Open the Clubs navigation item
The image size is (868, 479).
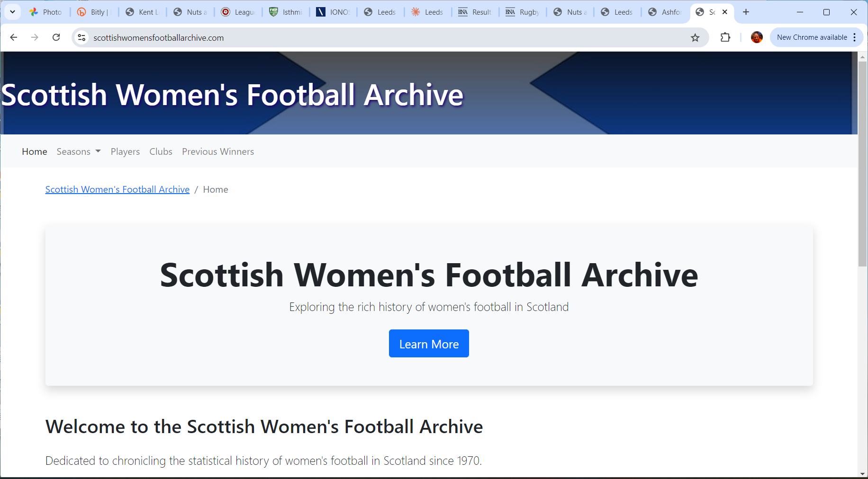(161, 151)
